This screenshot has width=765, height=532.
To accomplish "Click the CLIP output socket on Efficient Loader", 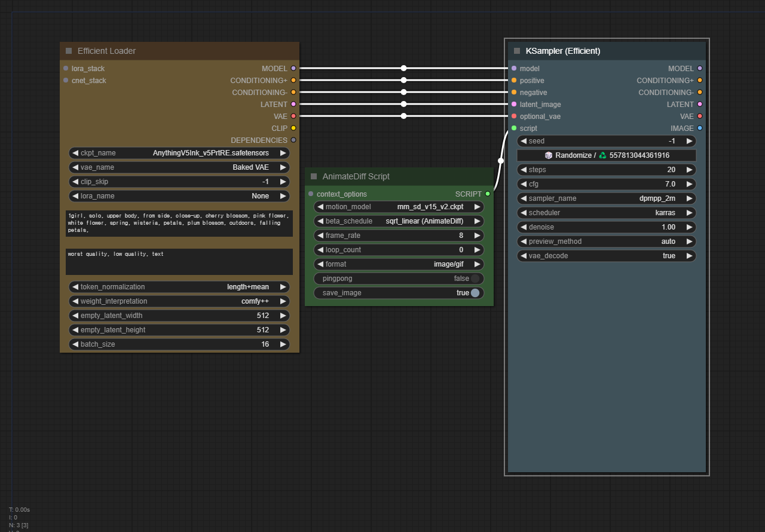I will click(x=293, y=128).
